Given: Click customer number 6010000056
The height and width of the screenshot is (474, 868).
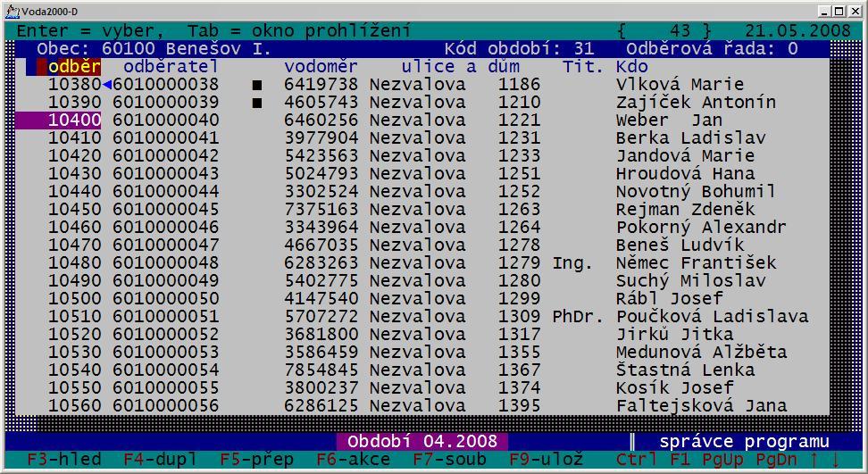Looking at the screenshot, I should (165, 405).
